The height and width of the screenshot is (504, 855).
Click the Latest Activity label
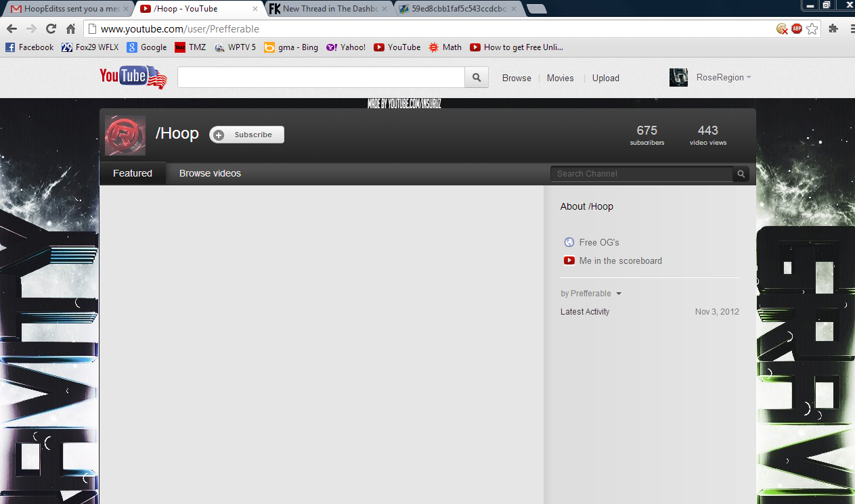[585, 312]
